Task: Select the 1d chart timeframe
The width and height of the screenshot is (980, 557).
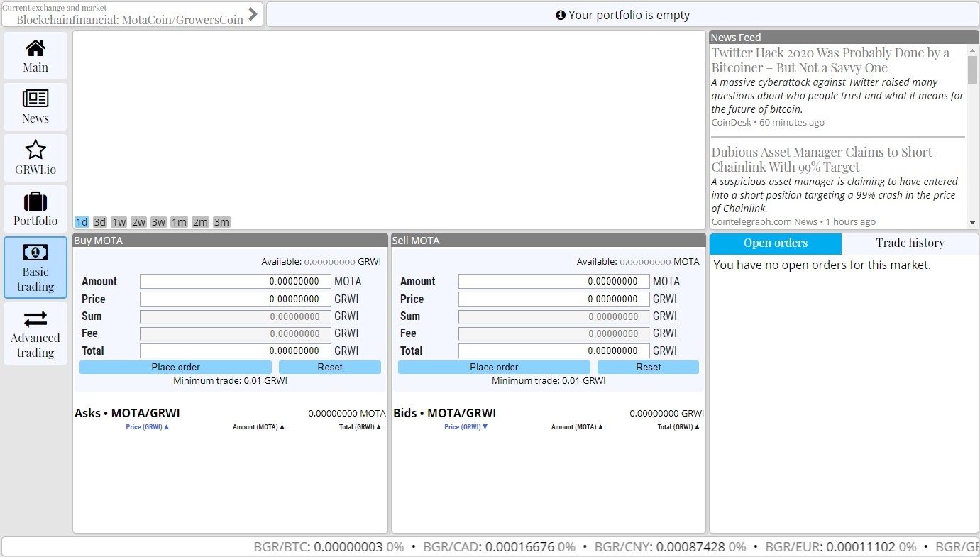Action: 82,222
